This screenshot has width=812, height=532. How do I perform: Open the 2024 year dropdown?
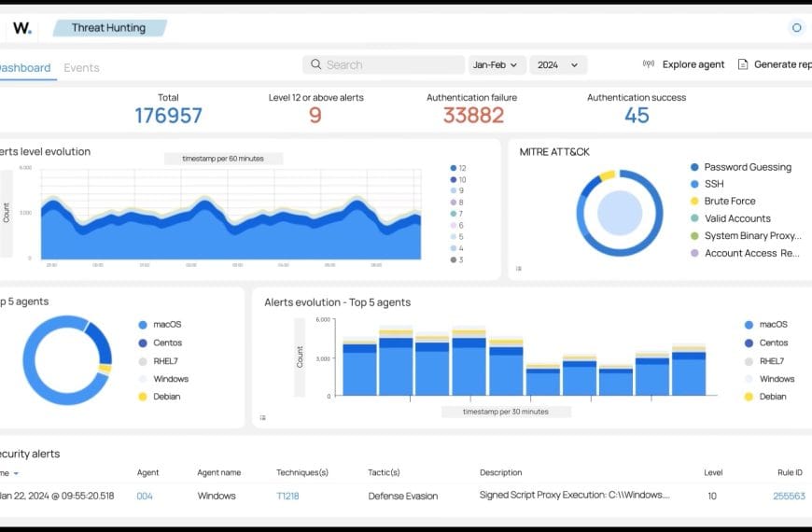point(558,64)
